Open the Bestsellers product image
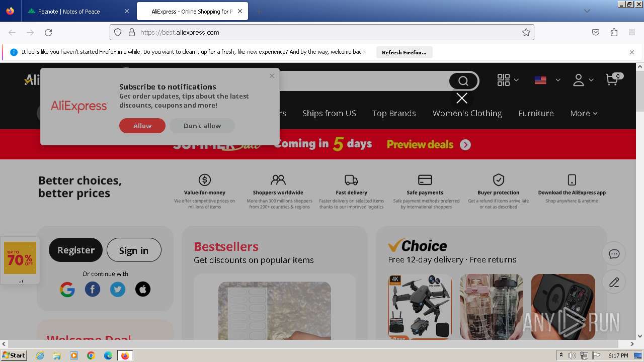 [x=275, y=310]
